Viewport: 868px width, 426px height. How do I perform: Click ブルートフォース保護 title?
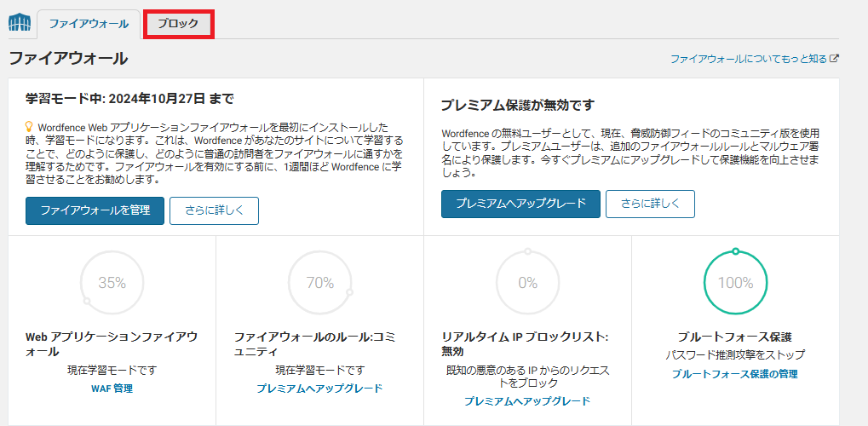point(734,337)
